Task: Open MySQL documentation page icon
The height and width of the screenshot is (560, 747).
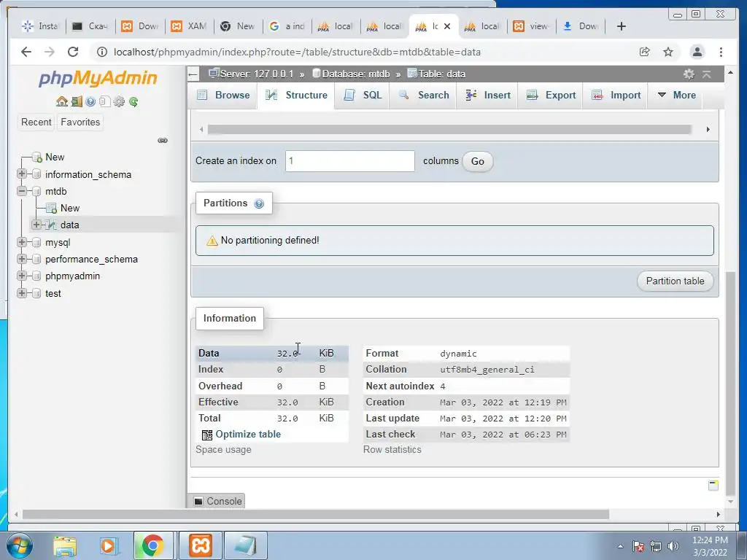Action: click(105, 101)
